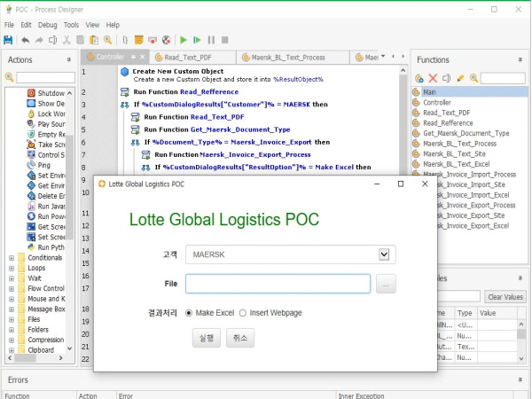This screenshot has width=532, height=399.
Task: Add a new function in the Functions panel
Action: 419,78
